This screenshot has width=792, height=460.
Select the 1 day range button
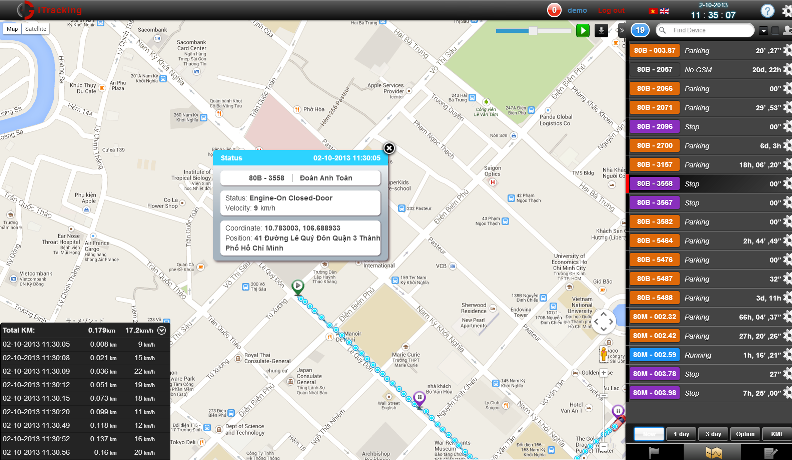point(681,434)
